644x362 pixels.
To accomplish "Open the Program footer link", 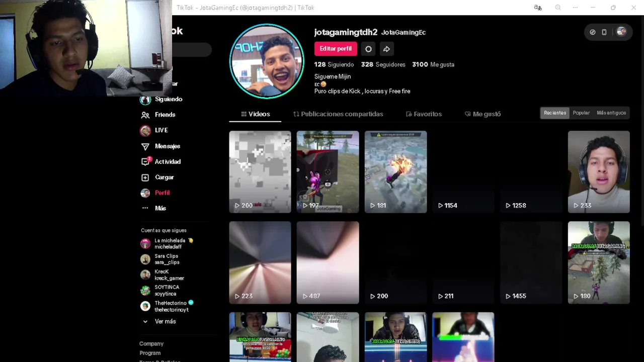I will 150,353.
